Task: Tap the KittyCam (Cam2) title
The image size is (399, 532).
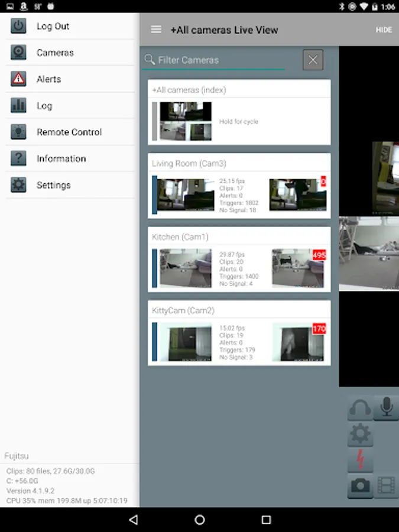Action: [183, 310]
